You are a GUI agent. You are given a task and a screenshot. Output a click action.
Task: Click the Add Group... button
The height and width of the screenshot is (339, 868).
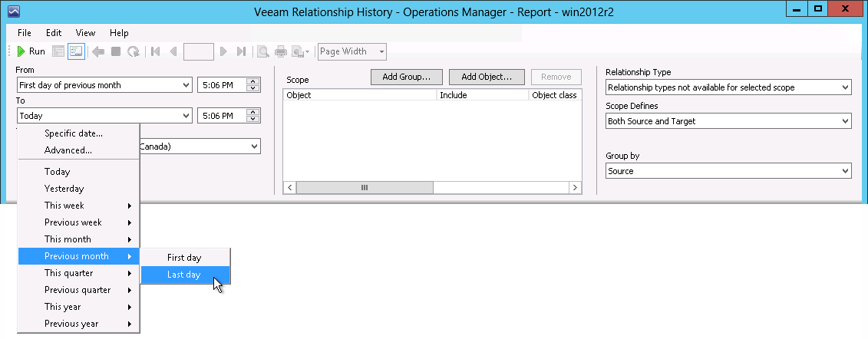[x=406, y=77]
